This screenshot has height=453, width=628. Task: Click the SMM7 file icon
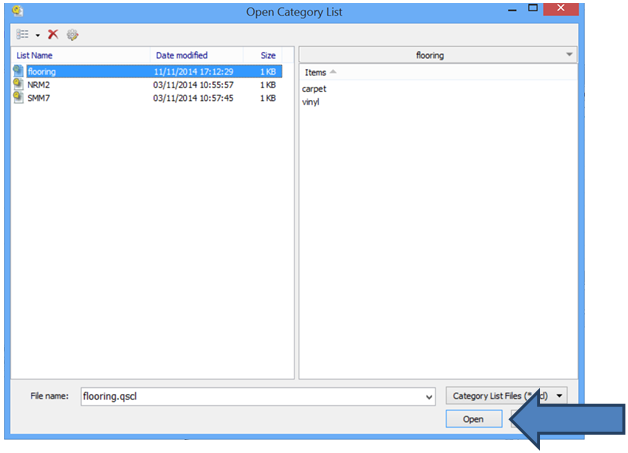coord(19,98)
